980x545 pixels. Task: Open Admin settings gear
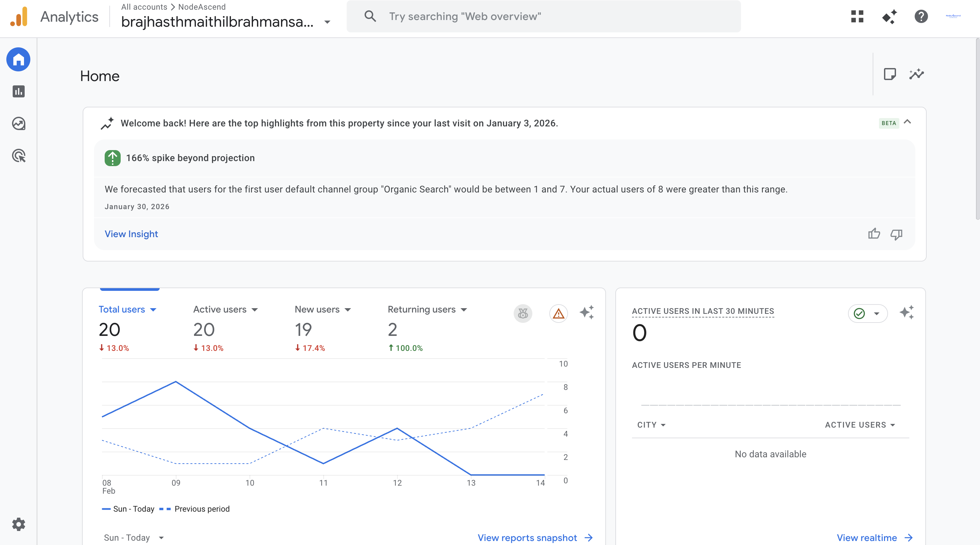tap(18, 524)
